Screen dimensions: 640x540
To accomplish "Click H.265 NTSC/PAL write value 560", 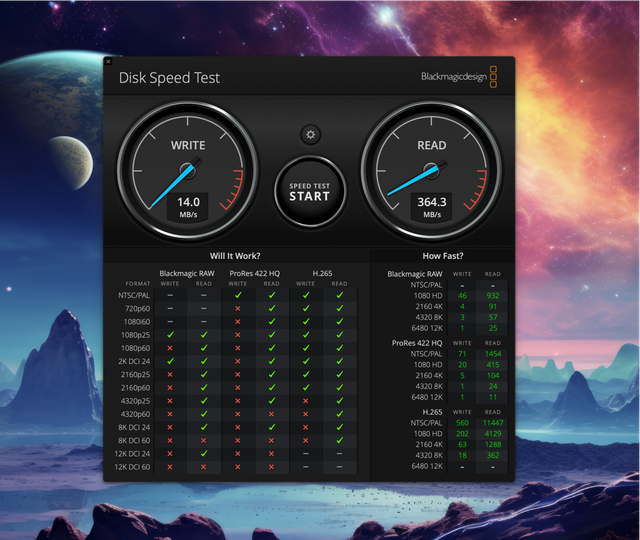I will tap(462, 423).
